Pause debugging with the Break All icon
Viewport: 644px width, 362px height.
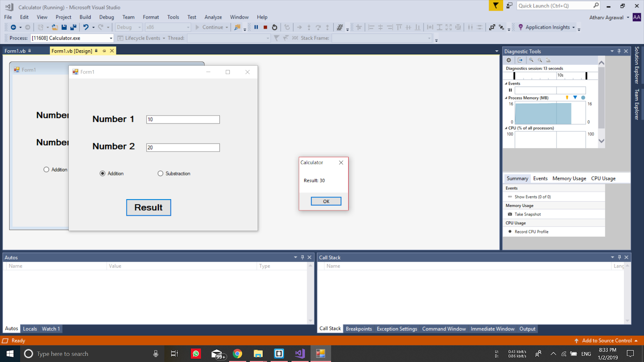coord(257,27)
